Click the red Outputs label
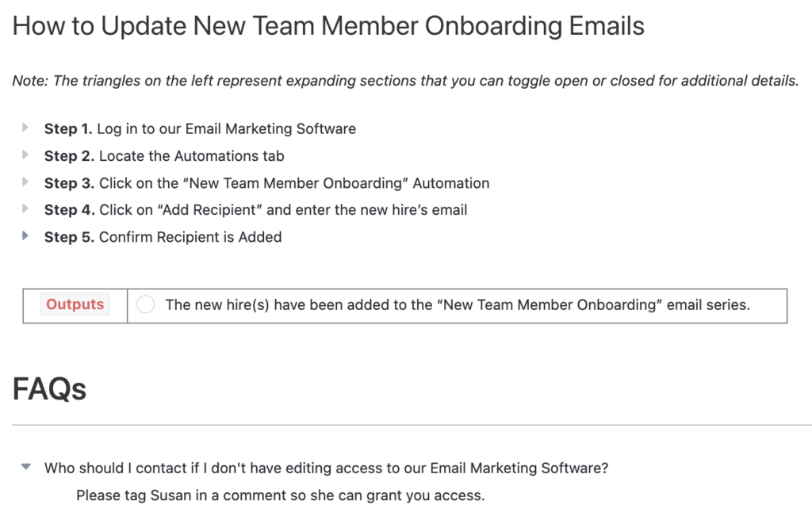The image size is (812, 520). click(75, 304)
